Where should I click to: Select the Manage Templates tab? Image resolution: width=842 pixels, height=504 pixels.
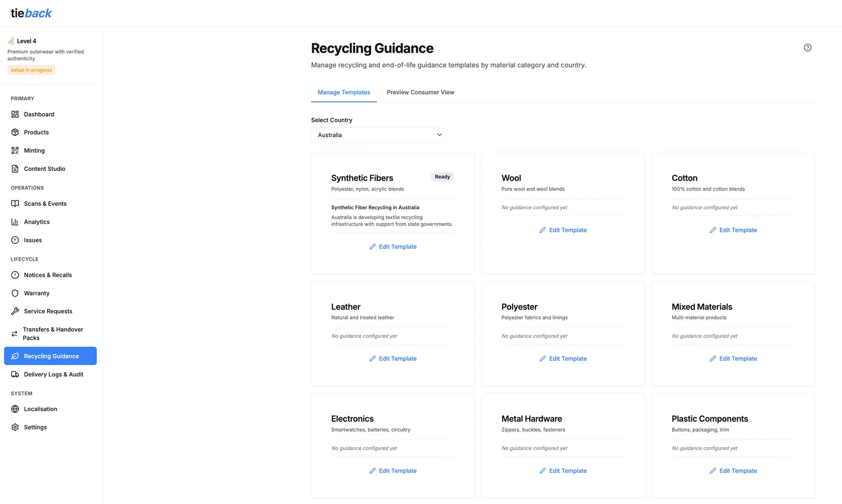point(344,92)
